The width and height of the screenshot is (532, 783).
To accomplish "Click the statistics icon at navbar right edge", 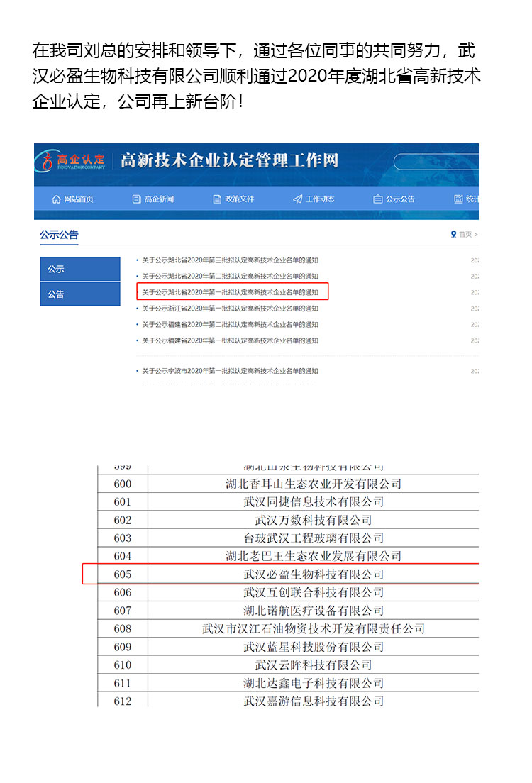I will point(459,199).
